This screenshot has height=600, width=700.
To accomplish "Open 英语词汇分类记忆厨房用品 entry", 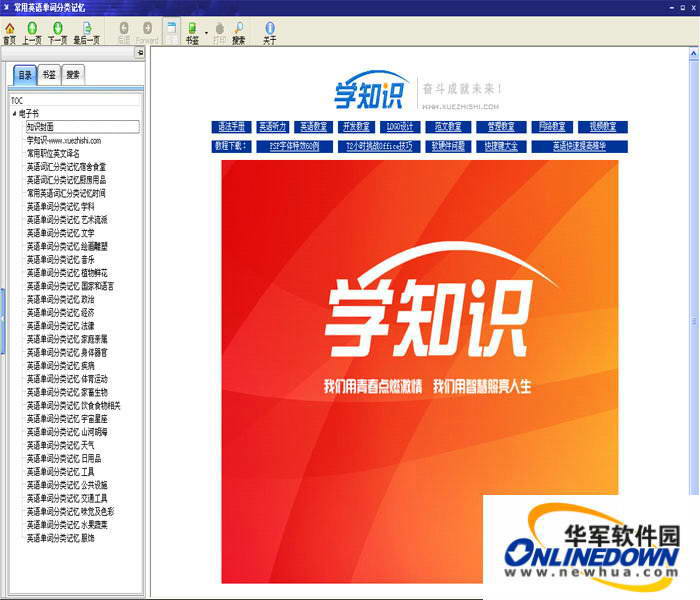I will tap(67, 180).
